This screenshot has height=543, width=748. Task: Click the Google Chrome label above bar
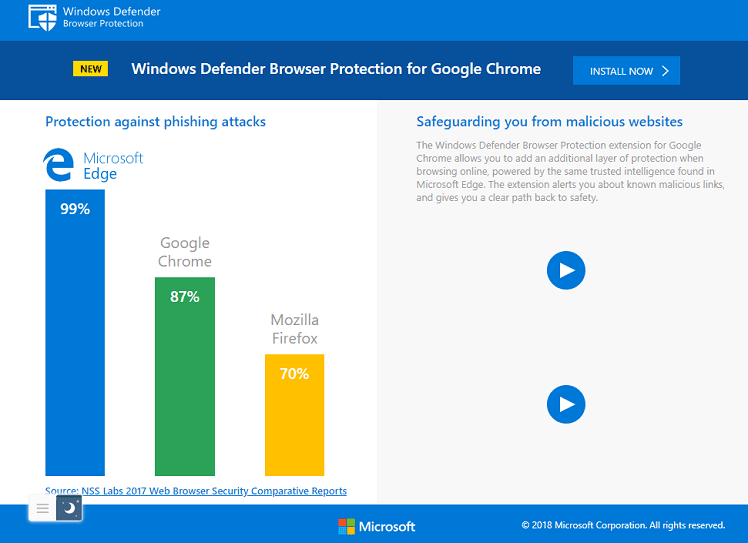pyautogui.click(x=185, y=252)
